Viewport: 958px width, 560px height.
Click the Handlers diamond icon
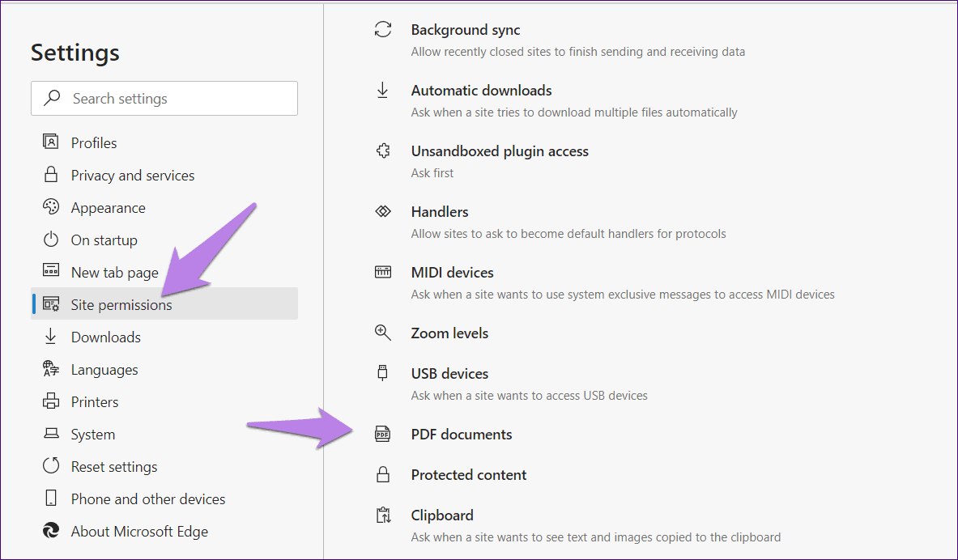coord(382,211)
